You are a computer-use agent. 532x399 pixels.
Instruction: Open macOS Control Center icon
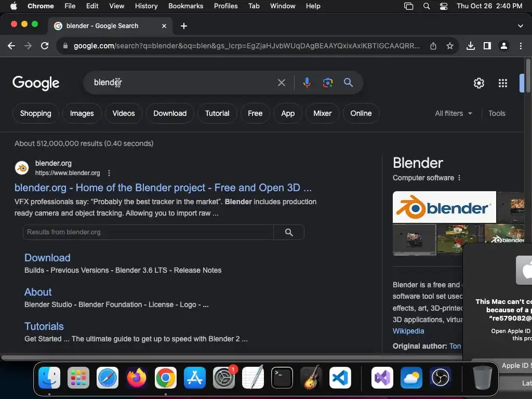[x=444, y=6]
